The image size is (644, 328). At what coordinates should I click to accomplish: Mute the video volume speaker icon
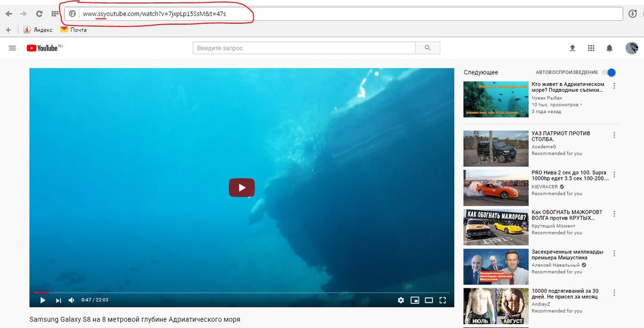pyautogui.click(x=71, y=300)
